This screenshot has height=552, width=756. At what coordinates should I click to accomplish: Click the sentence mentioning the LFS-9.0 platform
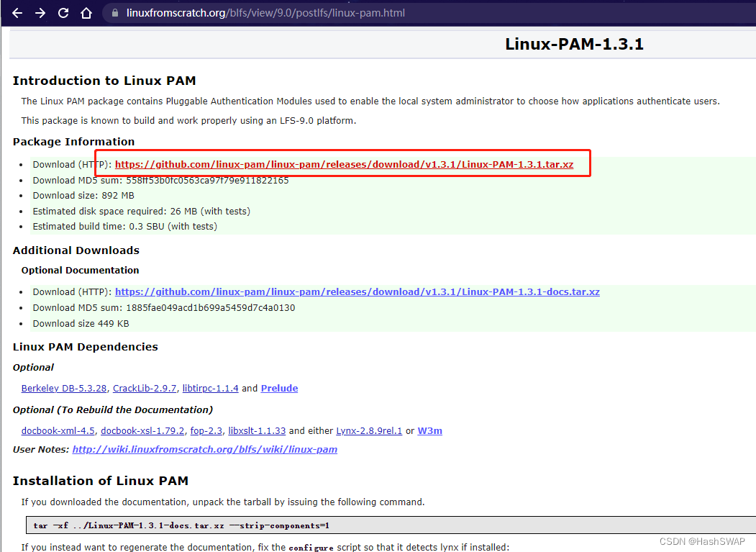(x=188, y=121)
